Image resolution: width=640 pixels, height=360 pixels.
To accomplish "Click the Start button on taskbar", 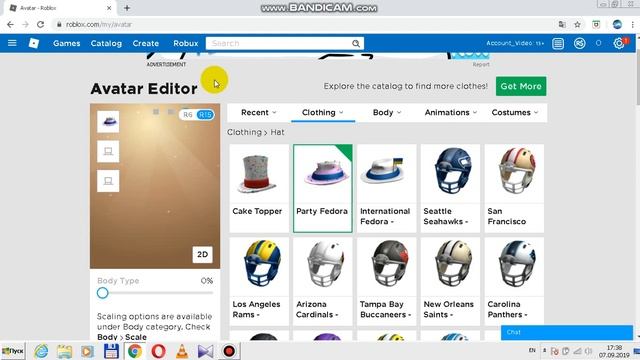I will click(x=13, y=351).
